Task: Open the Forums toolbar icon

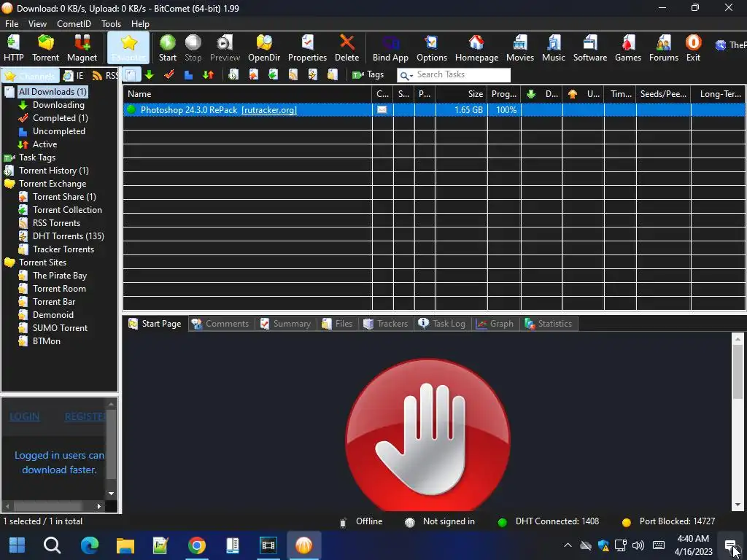Action: point(664,48)
